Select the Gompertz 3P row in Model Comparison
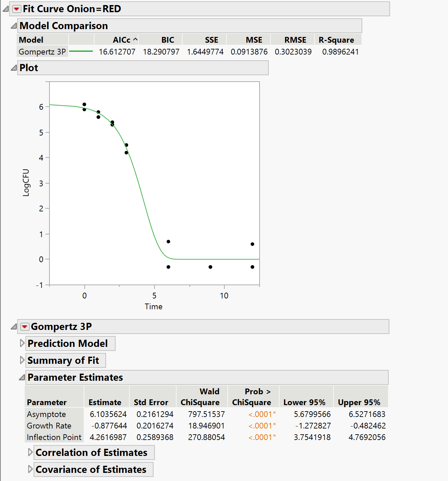The height and width of the screenshot is (481, 448). (x=42, y=51)
